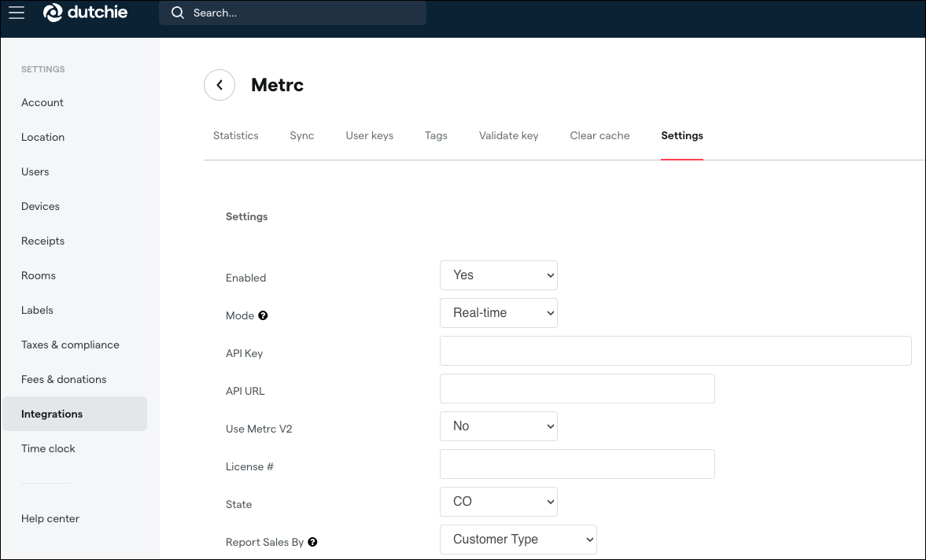Click the help icon beside Report Sales By
The width and height of the screenshot is (926, 560).
(312, 542)
